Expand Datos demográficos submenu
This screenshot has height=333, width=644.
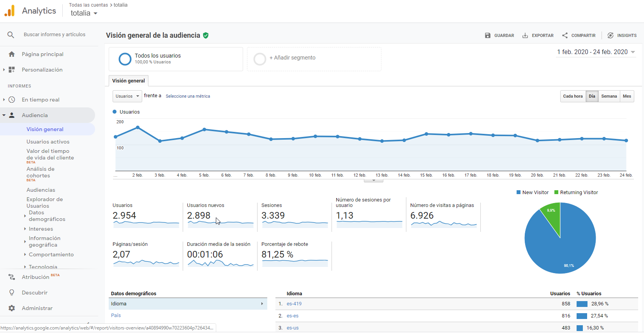pos(25,216)
